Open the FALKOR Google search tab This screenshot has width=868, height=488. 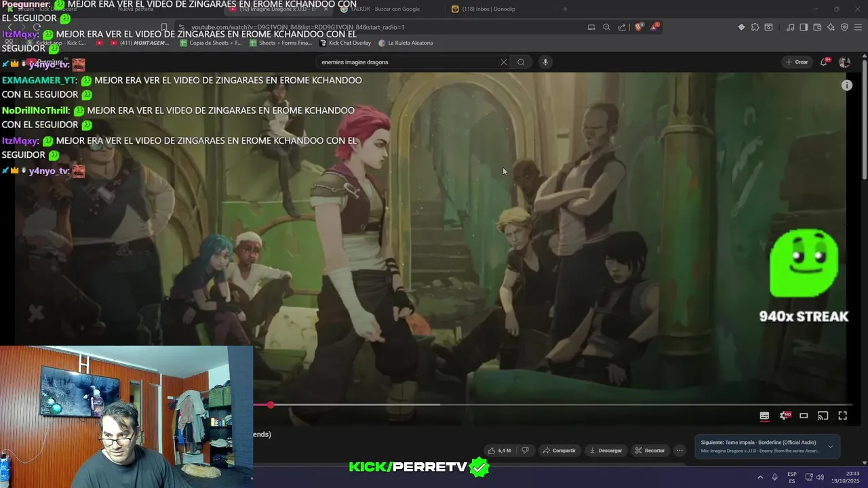coord(390,9)
